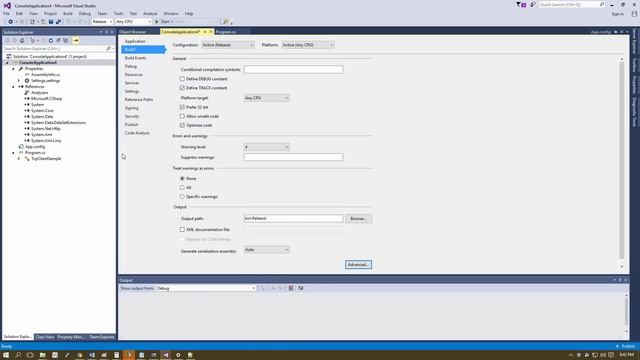
Task: Open the Any CPU solution platform dropdown in toolbar
Action: click(x=133, y=22)
